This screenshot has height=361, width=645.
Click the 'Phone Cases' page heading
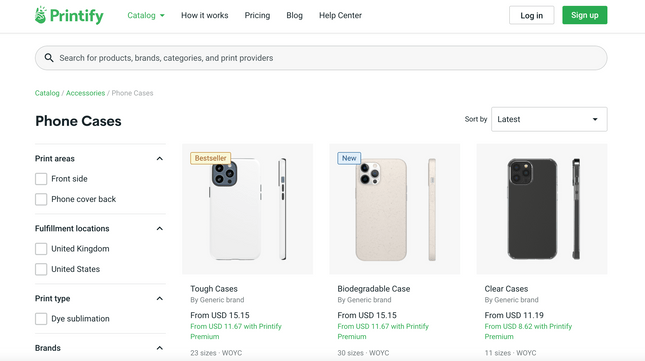[78, 121]
